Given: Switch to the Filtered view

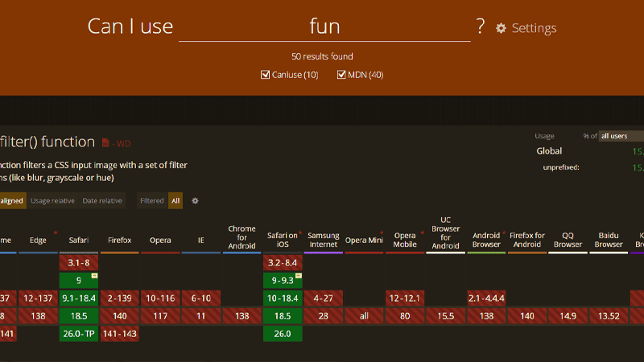Looking at the screenshot, I should tap(152, 200).
